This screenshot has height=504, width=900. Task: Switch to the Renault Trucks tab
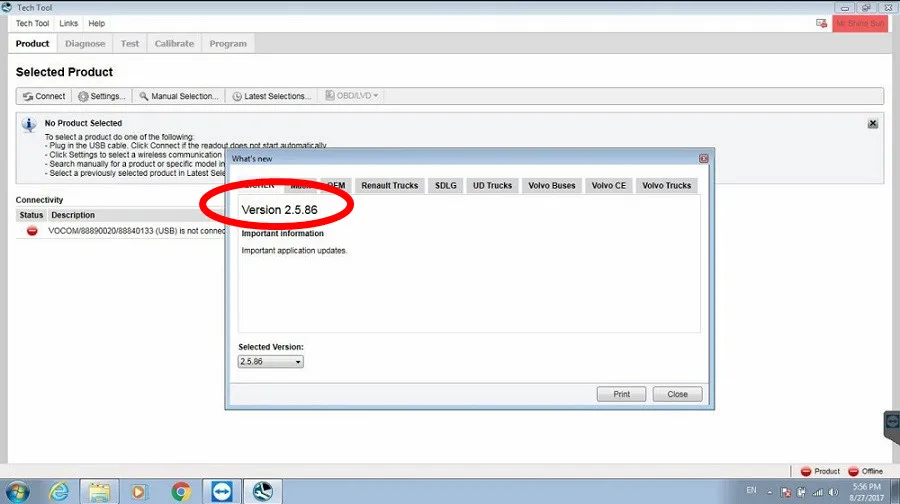pyautogui.click(x=390, y=185)
